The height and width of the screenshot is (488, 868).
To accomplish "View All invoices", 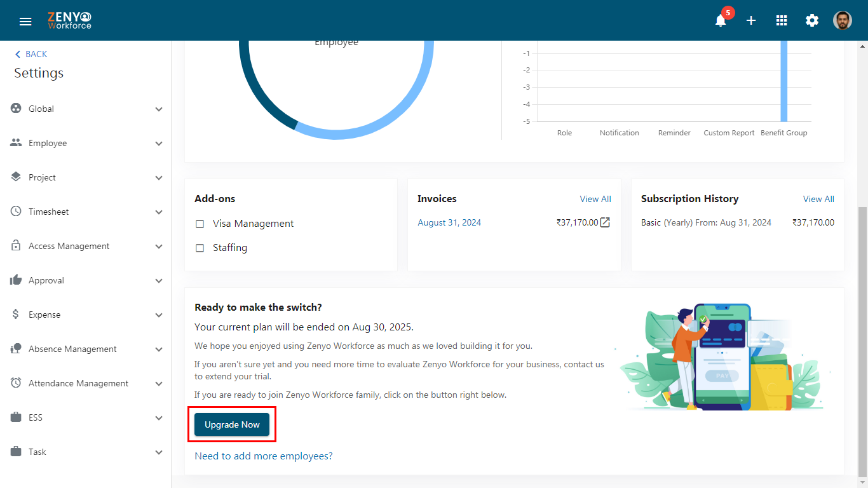I will (595, 199).
